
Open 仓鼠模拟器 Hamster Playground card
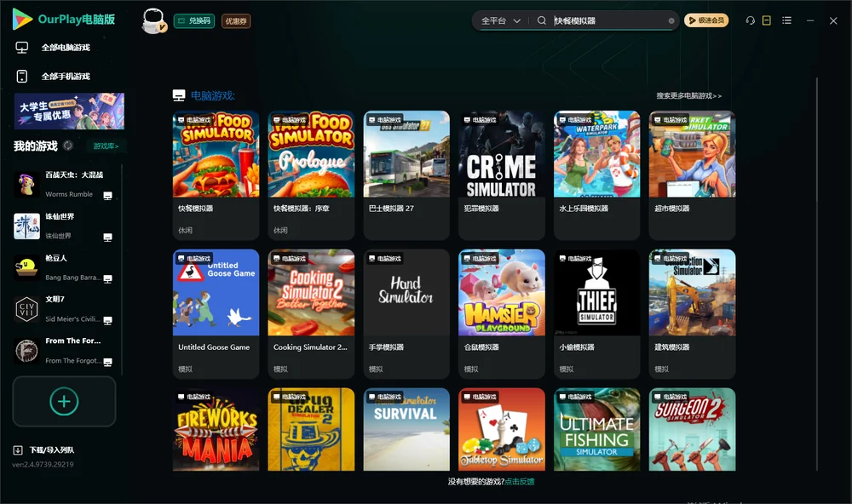coord(502,314)
